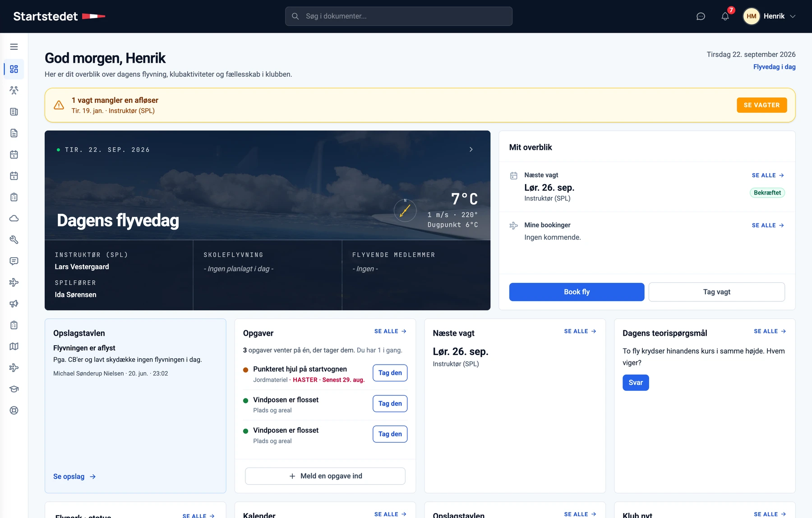Click the Bekræftet status badge
Image resolution: width=812 pixels, height=518 pixels.
pyautogui.click(x=767, y=193)
